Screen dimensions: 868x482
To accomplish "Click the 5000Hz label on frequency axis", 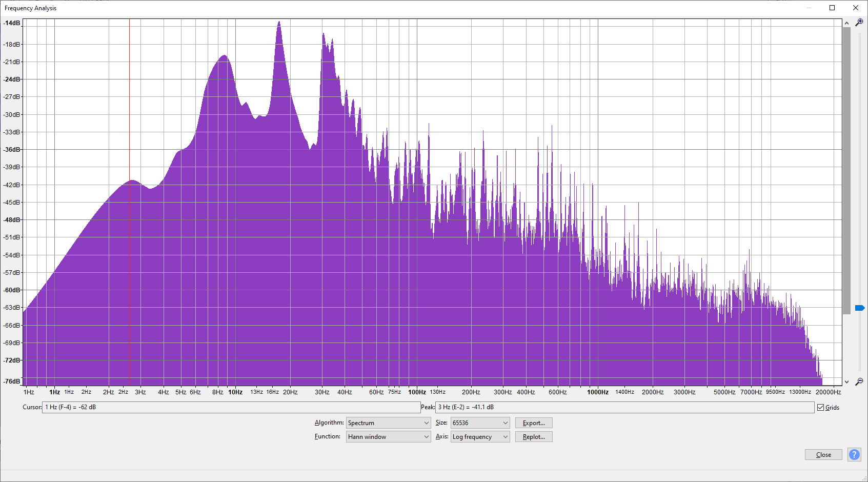I will point(724,392).
